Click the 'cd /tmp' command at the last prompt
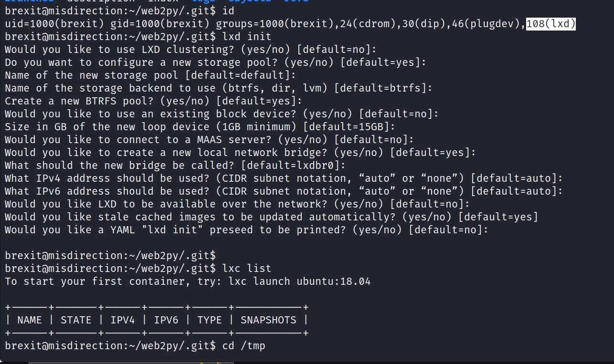The image size is (614, 364). coord(243,345)
